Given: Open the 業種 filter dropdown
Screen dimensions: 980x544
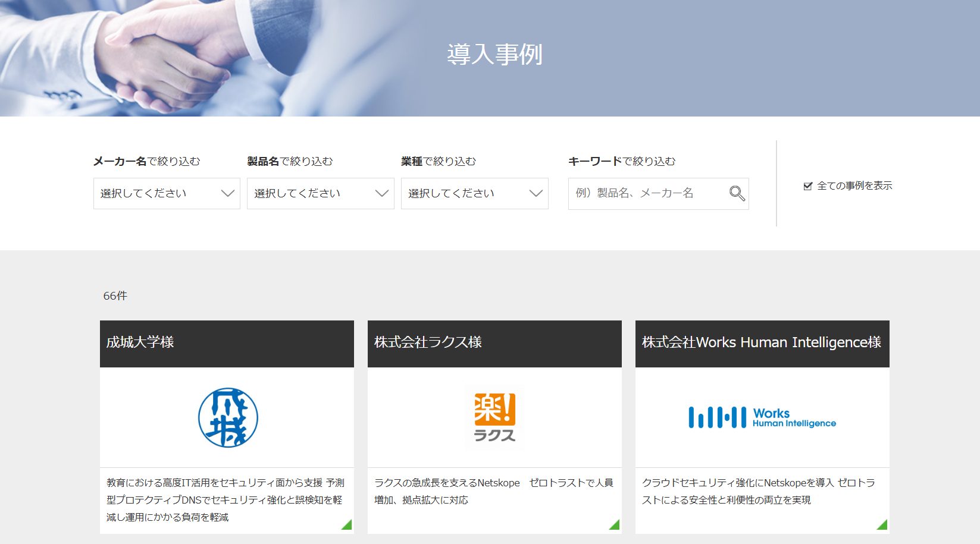Looking at the screenshot, I should pos(474,193).
